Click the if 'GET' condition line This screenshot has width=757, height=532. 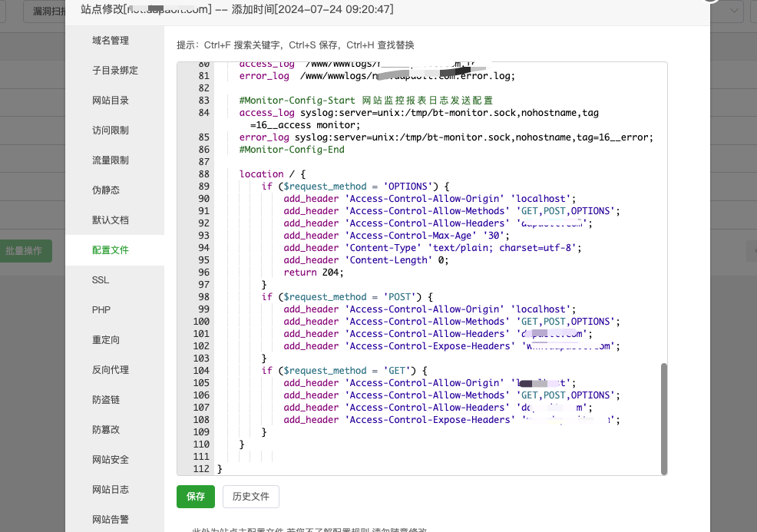point(345,371)
